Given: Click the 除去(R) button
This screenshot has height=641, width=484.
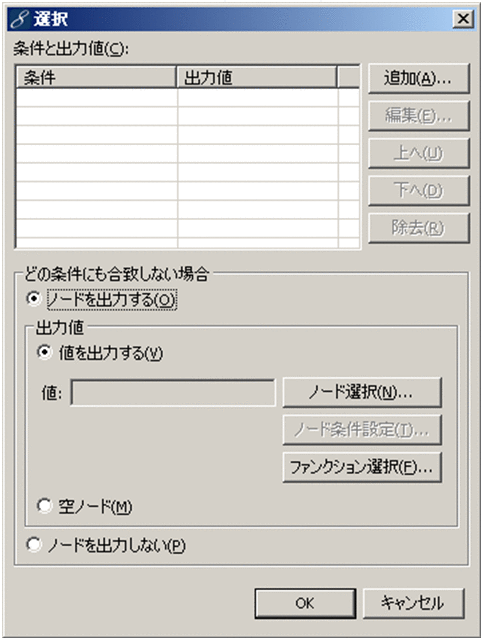Looking at the screenshot, I should [x=419, y=228].
